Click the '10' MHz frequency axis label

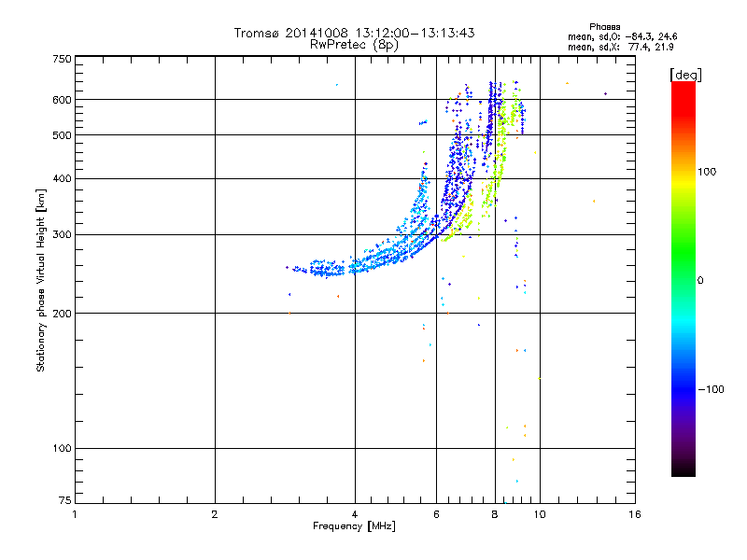pyautogui.click(x=540, y=514)
